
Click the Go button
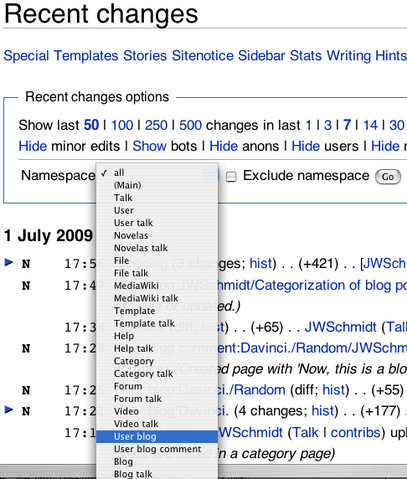pos(388,177)
